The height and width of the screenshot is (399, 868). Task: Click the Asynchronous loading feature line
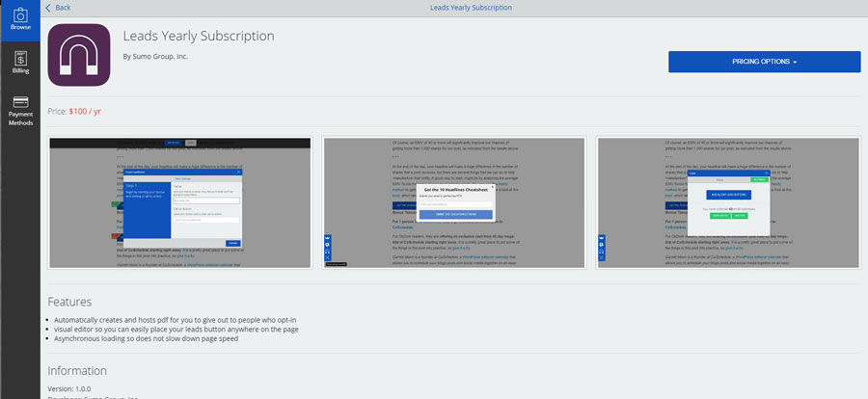point(147,338)
